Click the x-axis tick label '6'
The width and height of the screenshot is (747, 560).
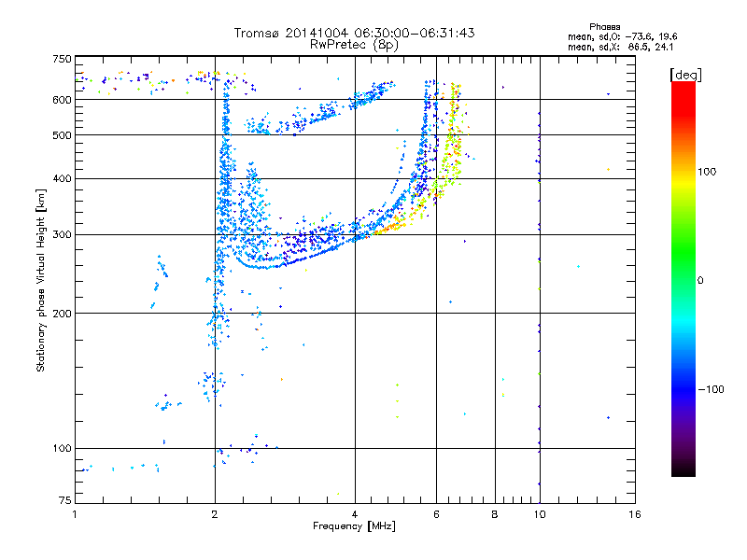tap(436, 514)
